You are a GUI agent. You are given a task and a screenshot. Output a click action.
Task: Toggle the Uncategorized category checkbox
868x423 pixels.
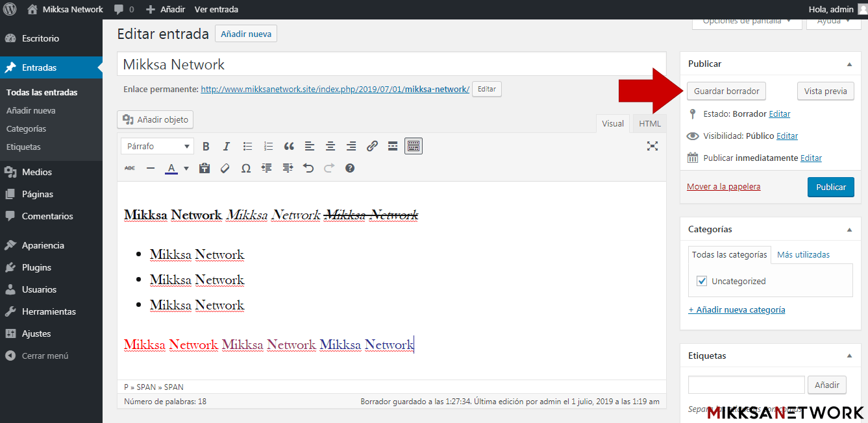[702, 281]
